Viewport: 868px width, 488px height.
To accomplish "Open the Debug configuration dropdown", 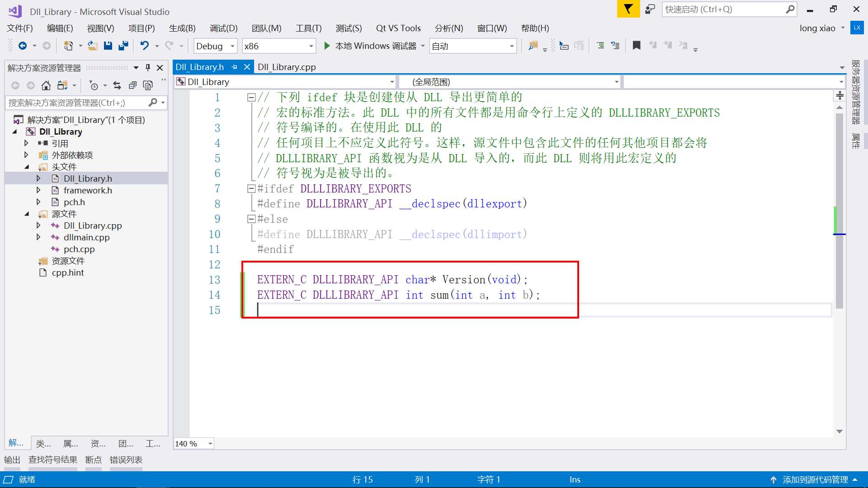I will (232, 46).
